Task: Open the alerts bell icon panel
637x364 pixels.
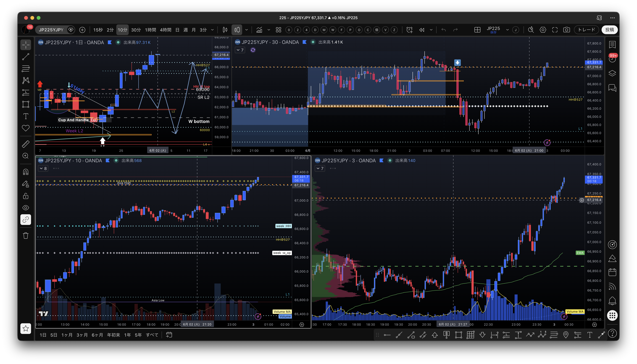Action: coord(612,301)
